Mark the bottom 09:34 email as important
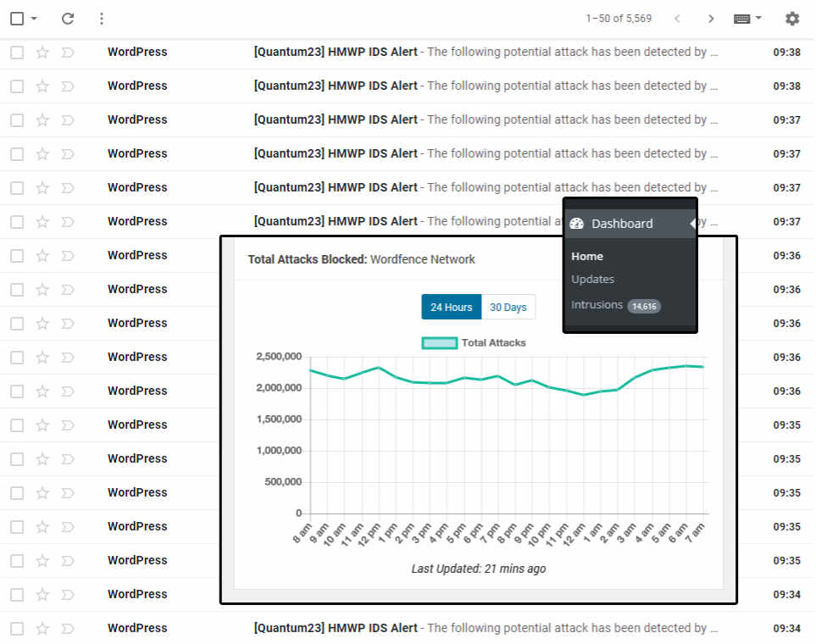Viewport: 816px width, 644px height. click(68, 629)
